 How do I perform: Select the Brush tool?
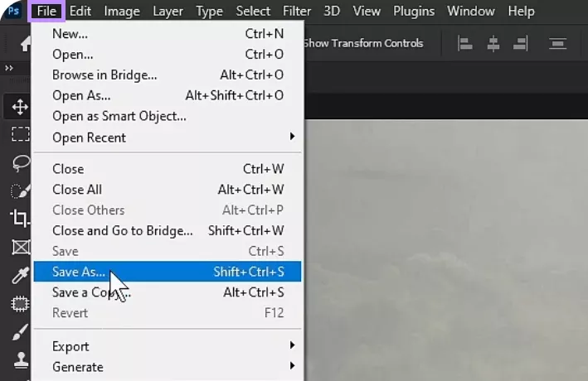(x=19, y=332)
